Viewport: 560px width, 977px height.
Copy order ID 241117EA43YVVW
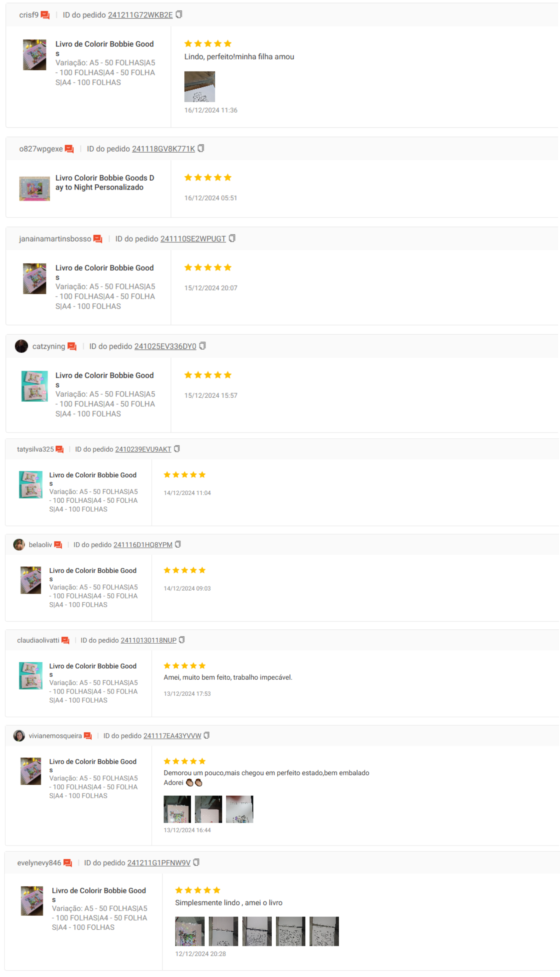pyautogui.click(x=206, y=735)
